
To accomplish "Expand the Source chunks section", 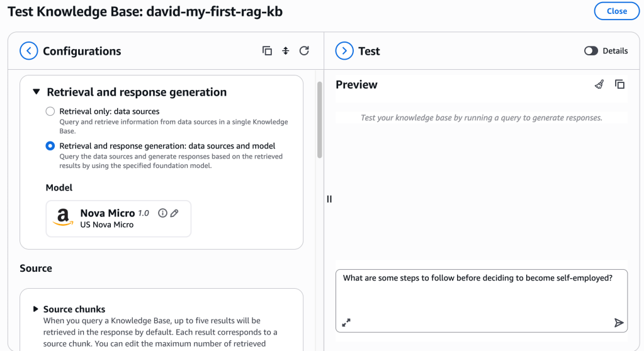I will point(36,309).
